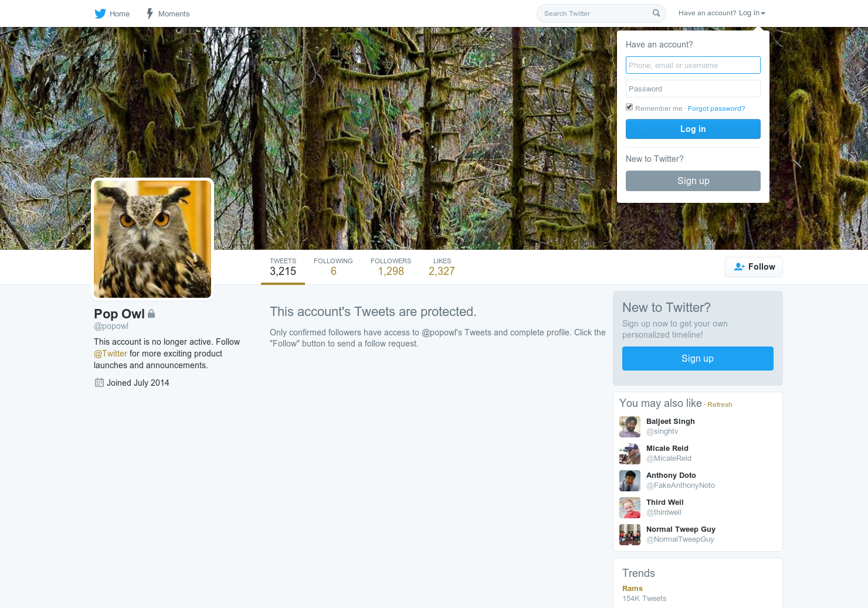
Task: Refresh the You may also like list
Action: [720, 405]
